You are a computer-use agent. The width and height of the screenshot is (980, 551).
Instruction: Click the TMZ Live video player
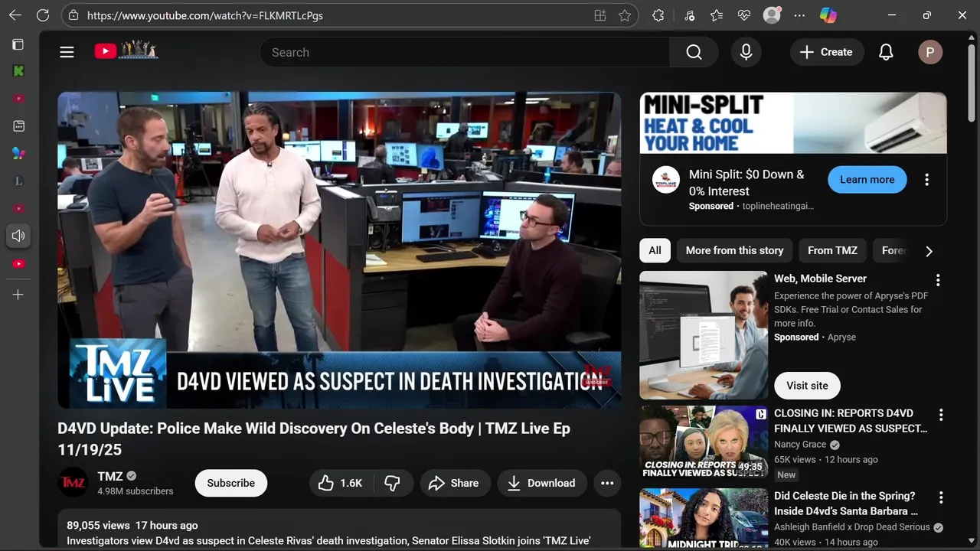[x=339, y=250]
